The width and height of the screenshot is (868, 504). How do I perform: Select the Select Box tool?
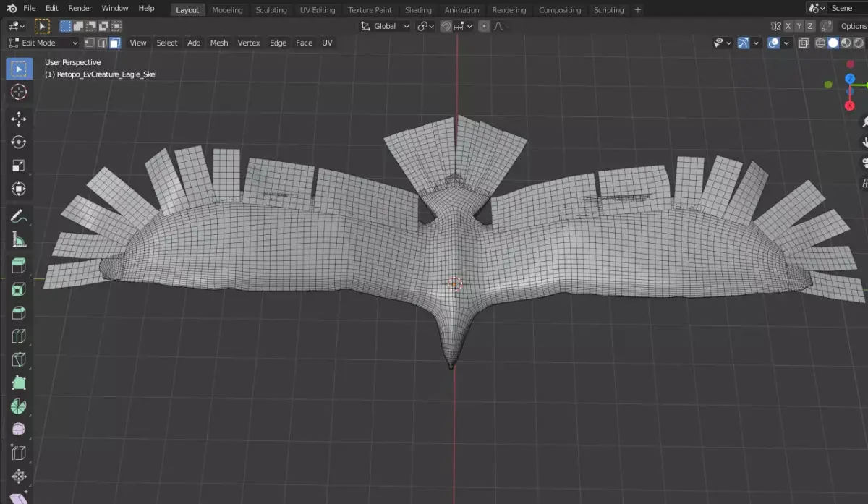click(x=19, y=69)
